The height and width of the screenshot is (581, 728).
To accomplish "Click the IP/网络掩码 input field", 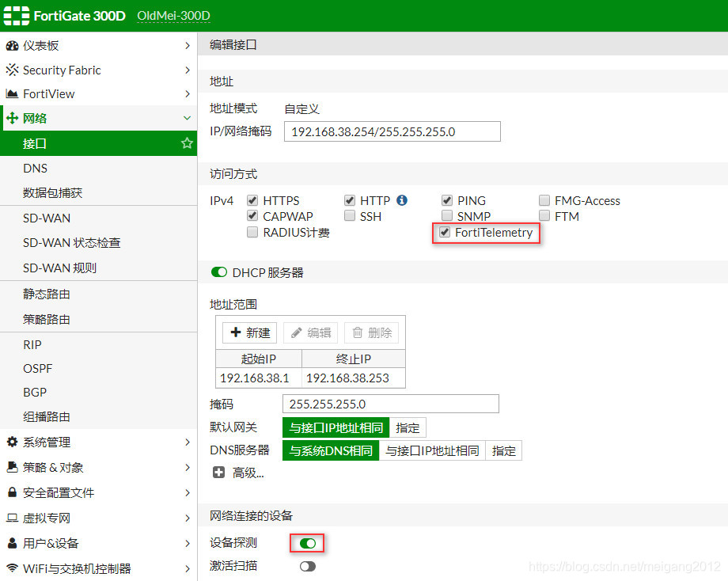I will (x=392, y=131).
